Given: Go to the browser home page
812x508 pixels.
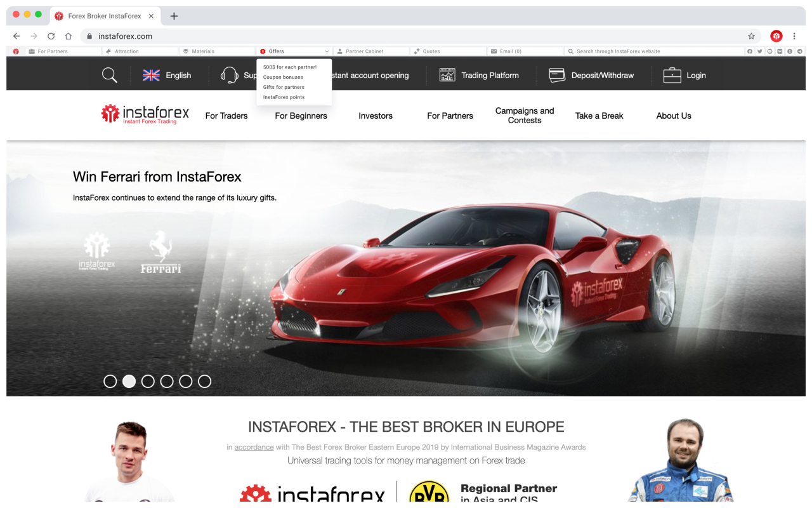Looking at the screenshot, I should coord(69,36).
